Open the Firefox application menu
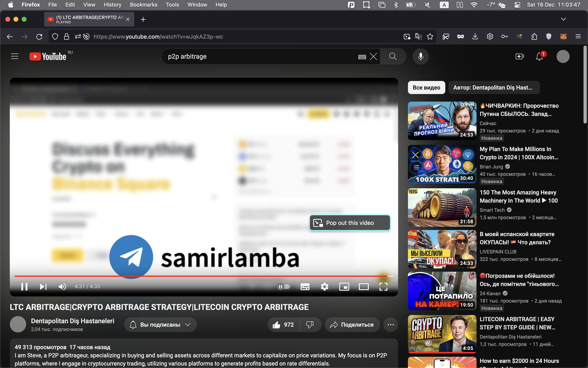 point(578,37)
